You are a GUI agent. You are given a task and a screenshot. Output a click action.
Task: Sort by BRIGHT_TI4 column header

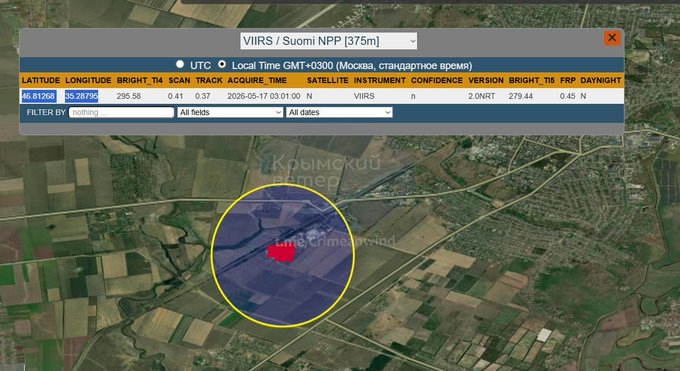click(x=140, y=80)
